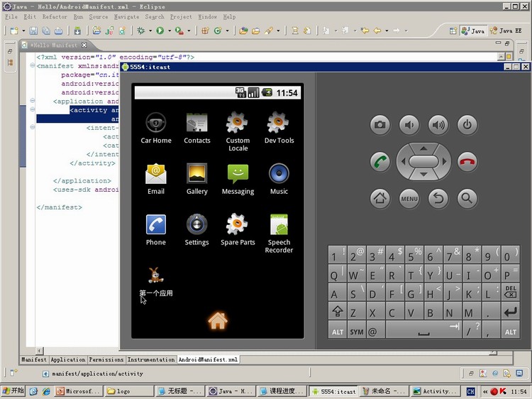
Task: Click the Run green play toolbar button
Action: point(160,31)
